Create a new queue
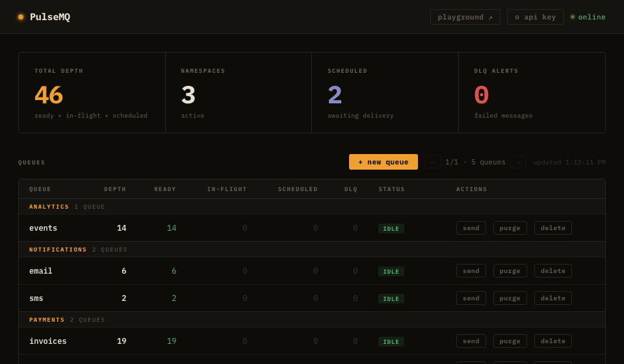 (x=383, y=162)
